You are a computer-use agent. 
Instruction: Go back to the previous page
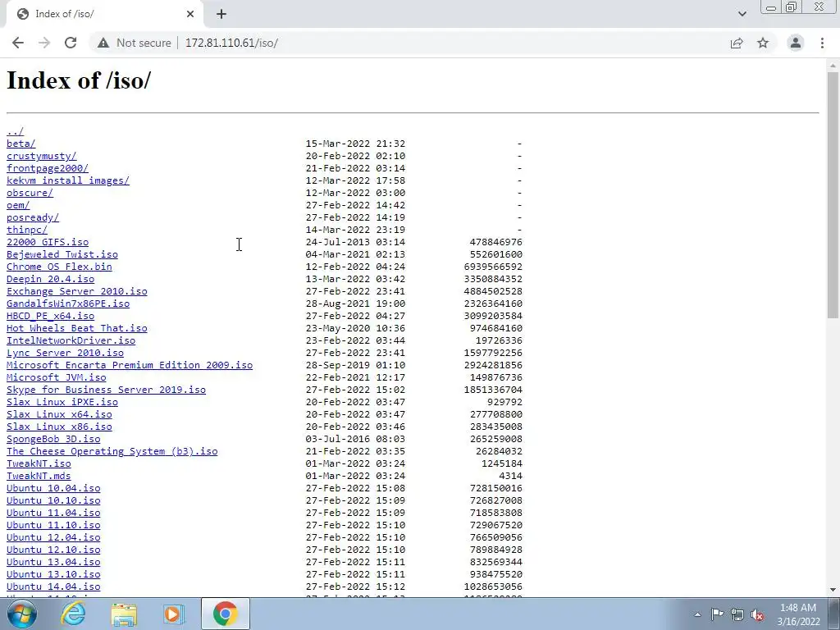click(x=18, y=43)
